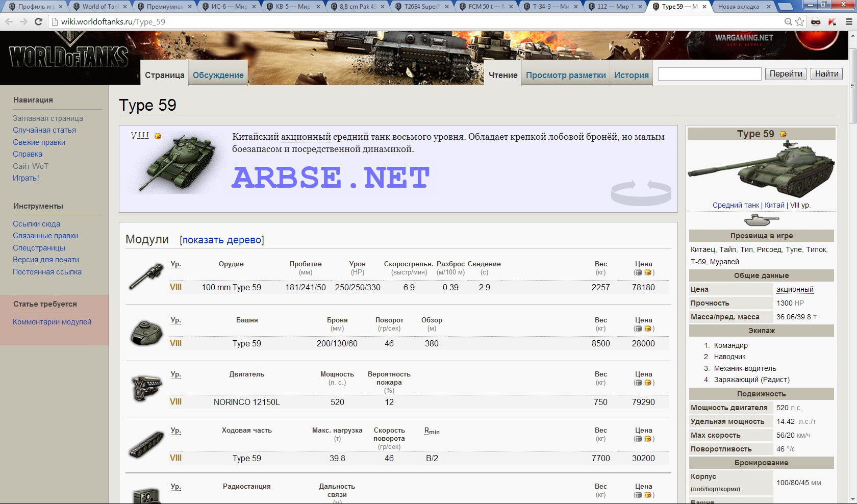
Task: Select the 'Чтение' view tab
Action: tap(503, 75)
